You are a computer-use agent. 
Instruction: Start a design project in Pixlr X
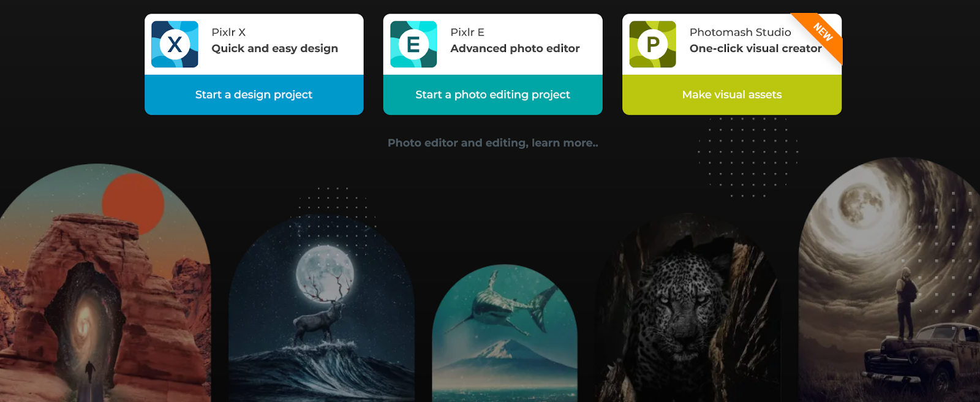(254, 95)
